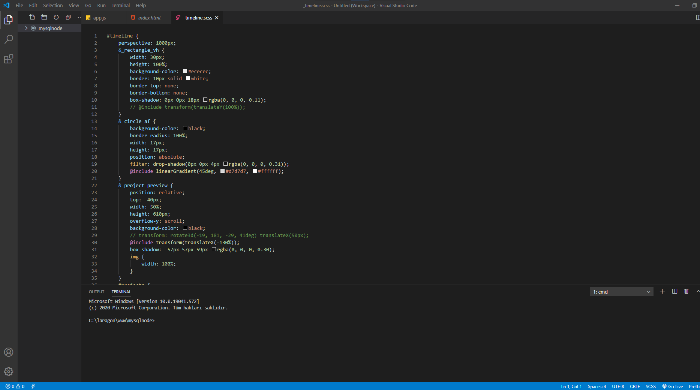This screenshot has width=700, height=390.
Task: Open the Accounts icon in activity bar
Action: (8, 352)
